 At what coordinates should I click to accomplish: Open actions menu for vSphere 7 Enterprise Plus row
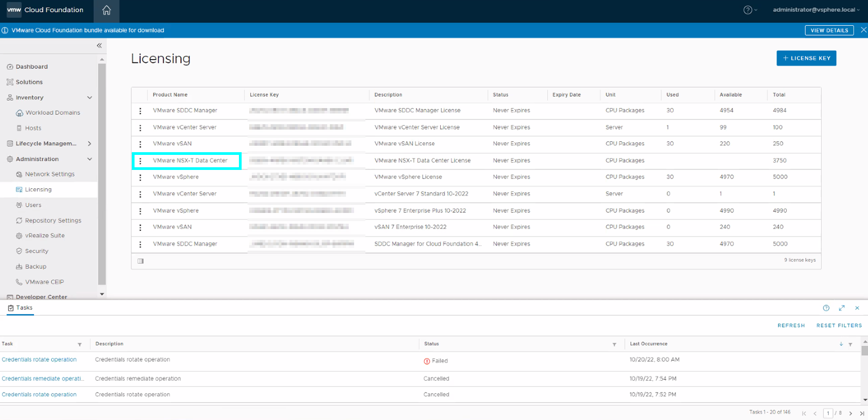tap(140, 211)
